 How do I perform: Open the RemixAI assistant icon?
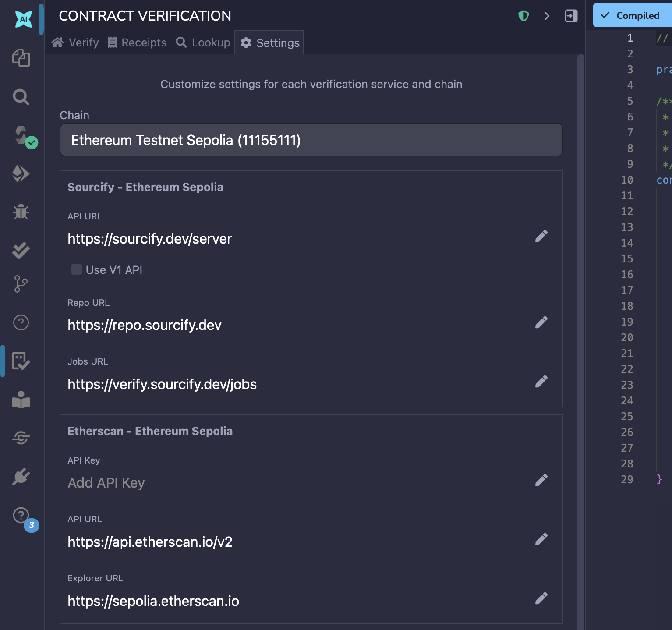23,19
